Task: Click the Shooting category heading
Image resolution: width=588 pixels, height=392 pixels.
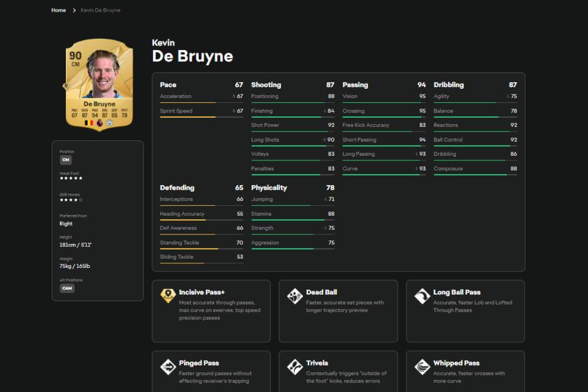Action: coord(266,85)
